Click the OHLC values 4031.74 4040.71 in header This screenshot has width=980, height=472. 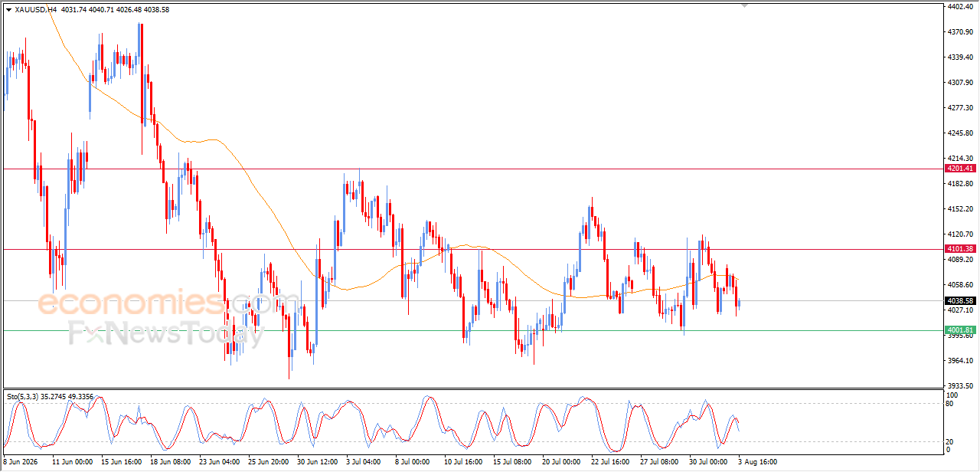pyautogui.click(x=86, y=10)
